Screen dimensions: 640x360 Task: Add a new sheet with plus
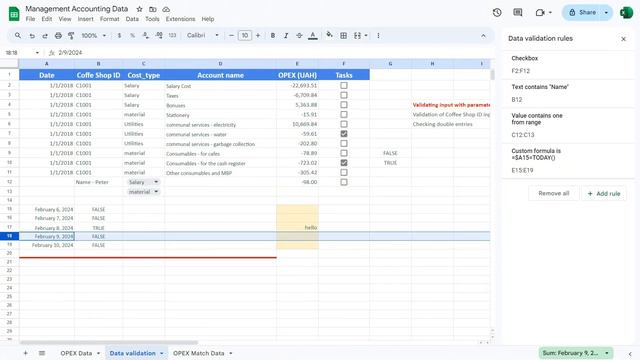point(25,353)
